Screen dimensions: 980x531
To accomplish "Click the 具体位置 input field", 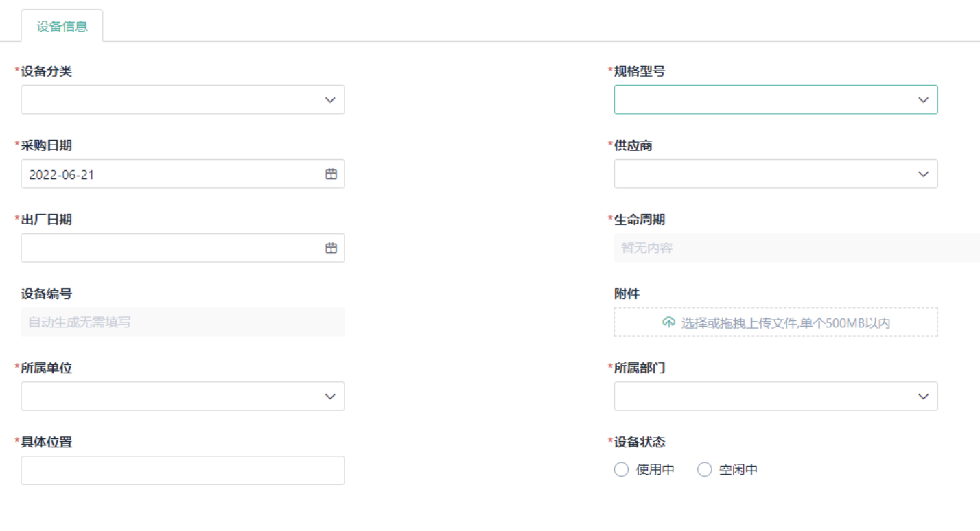I will tap(182, 470).
